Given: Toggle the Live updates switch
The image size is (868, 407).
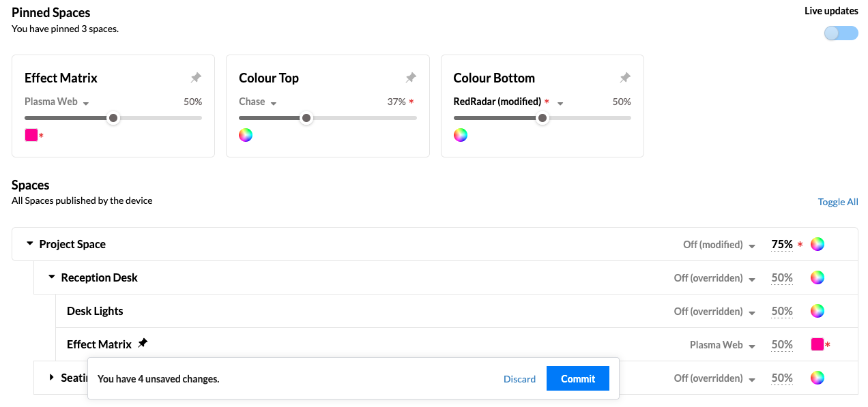Looking at the screenshot, I should (x=841, y=33).
